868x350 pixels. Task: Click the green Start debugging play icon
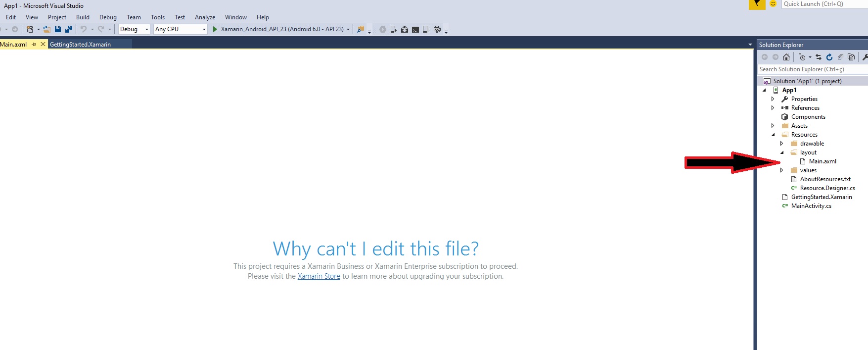coord(215,29)
